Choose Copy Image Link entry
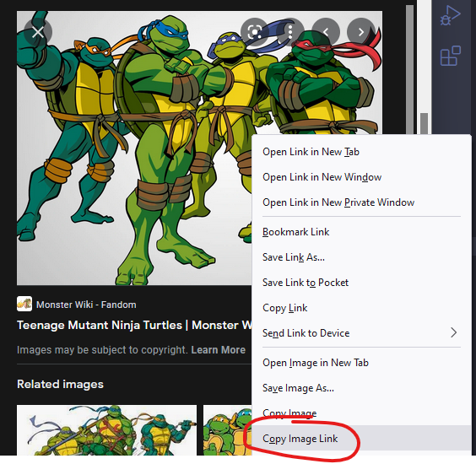The width and height of the screenshot is (476, 464). tap(361, 438)
